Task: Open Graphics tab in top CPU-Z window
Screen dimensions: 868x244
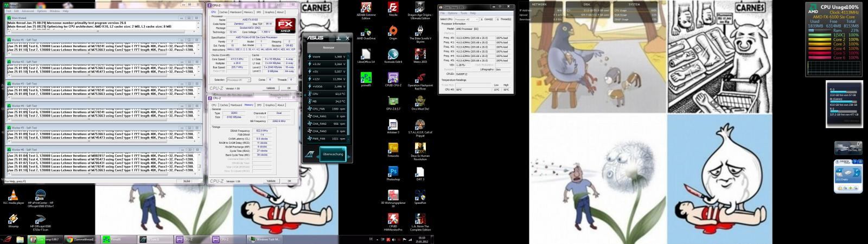Action: point(269,12)
